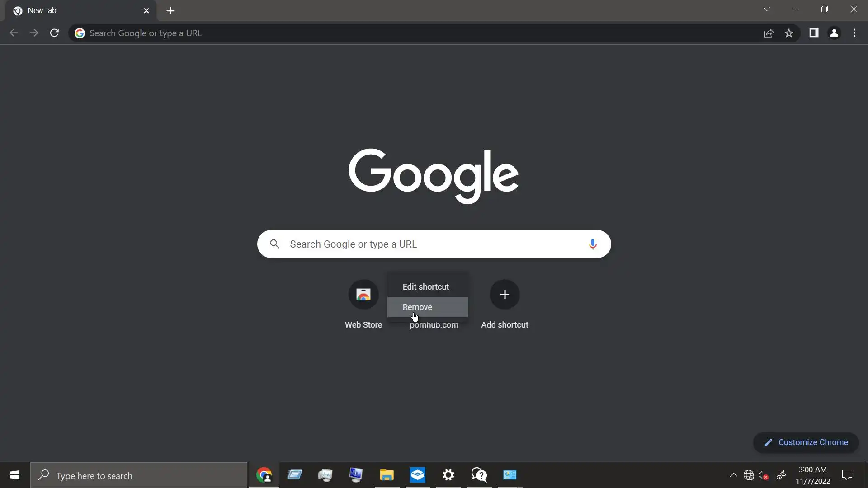Viewport: 868px width, 488px height.
Task: Open the profile avatar icon
Action: [834, 33]
